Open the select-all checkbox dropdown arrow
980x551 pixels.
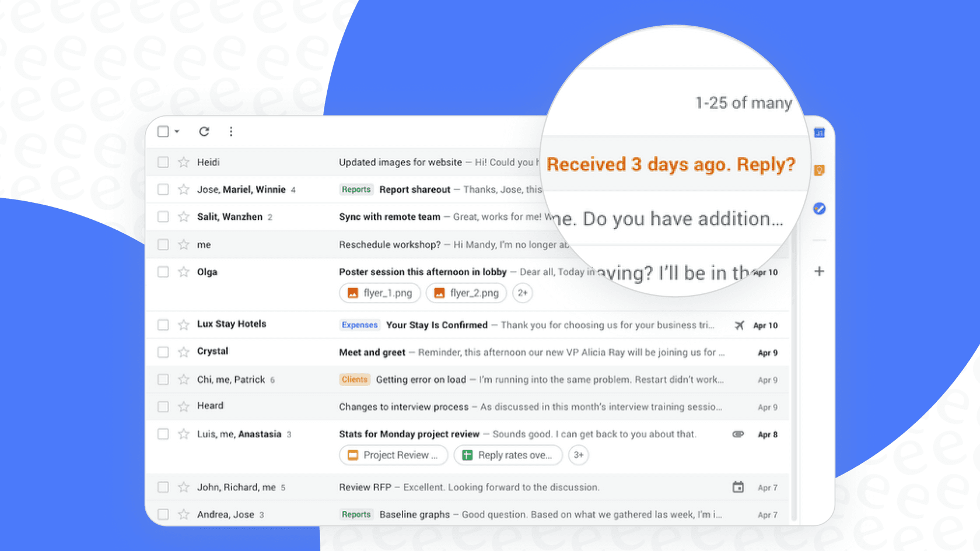point(177,132)
